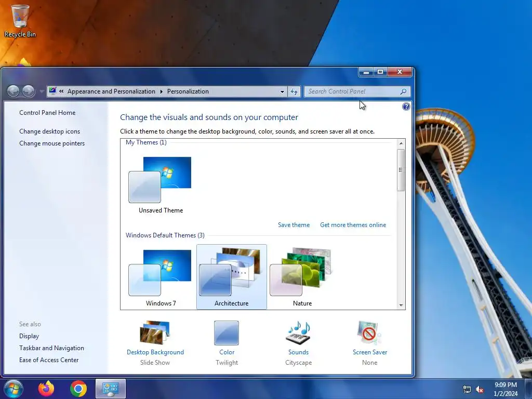Viewport: 532px width, 399px height.
Task: Open the Window Color icon
Action: click(x=227, y=333)
